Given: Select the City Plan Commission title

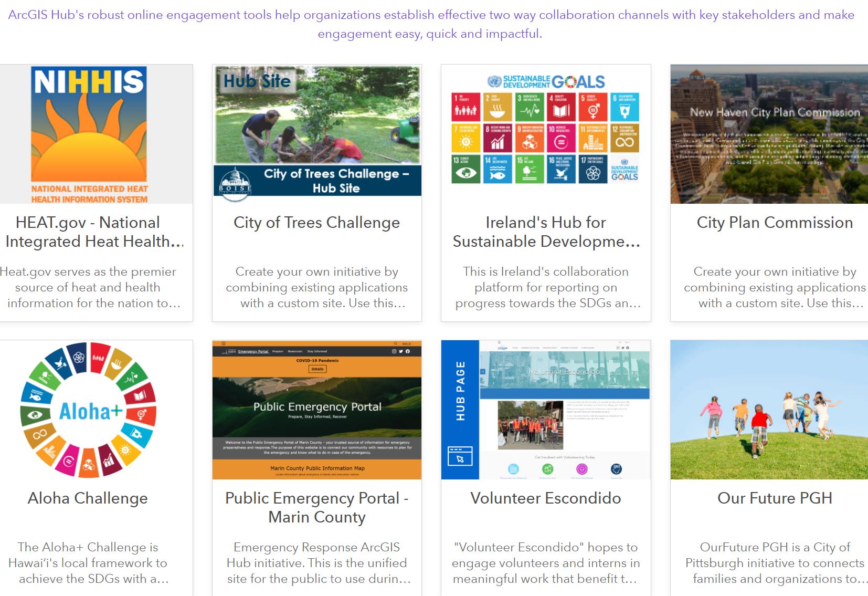Looking at the screenshot, I should (775, 223).
